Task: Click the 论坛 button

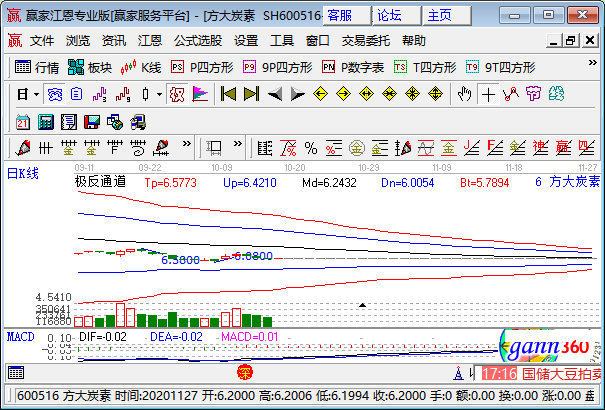Action: coord(397,15)
